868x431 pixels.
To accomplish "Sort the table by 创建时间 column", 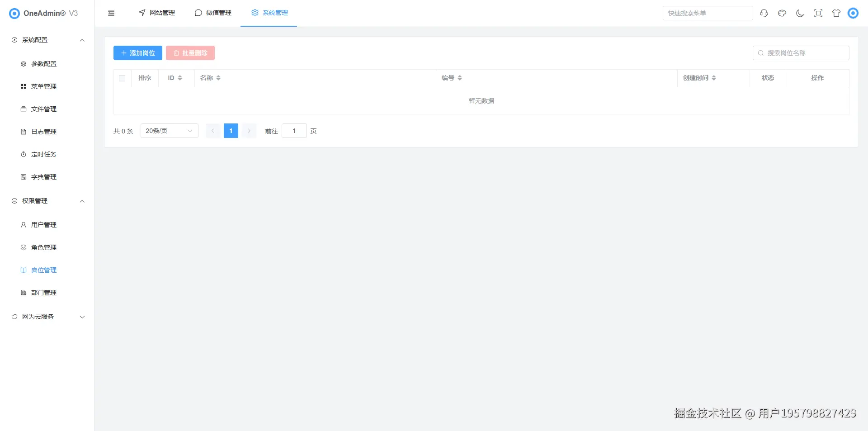I will tap(698, 78).
